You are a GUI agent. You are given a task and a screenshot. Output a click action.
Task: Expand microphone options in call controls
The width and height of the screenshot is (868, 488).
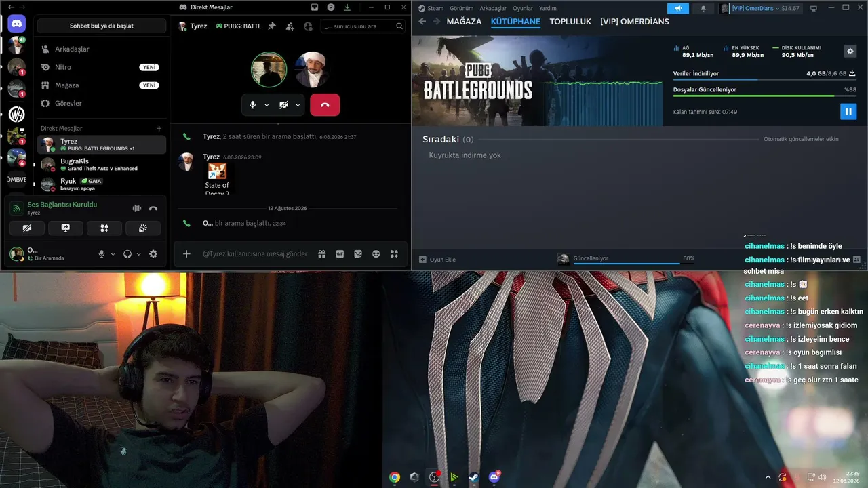267,105
